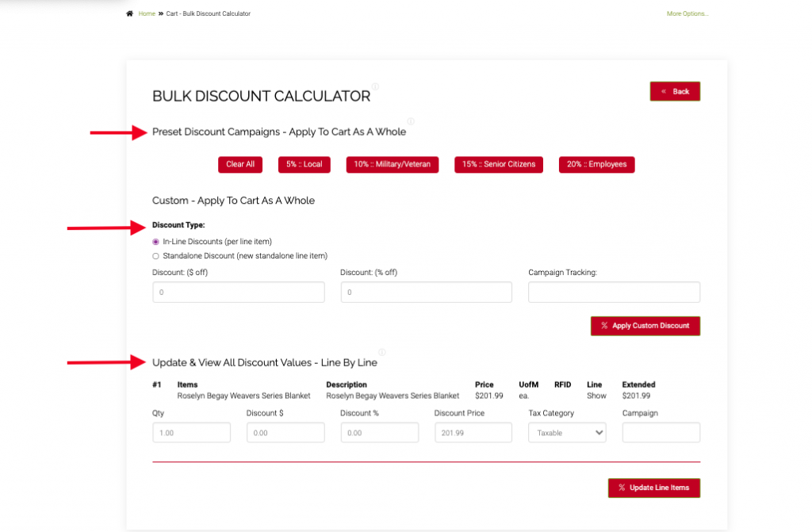Screen dimensions: 812x532
Task: Click the Show link under Line column
Action: click(x=596, y=396)
